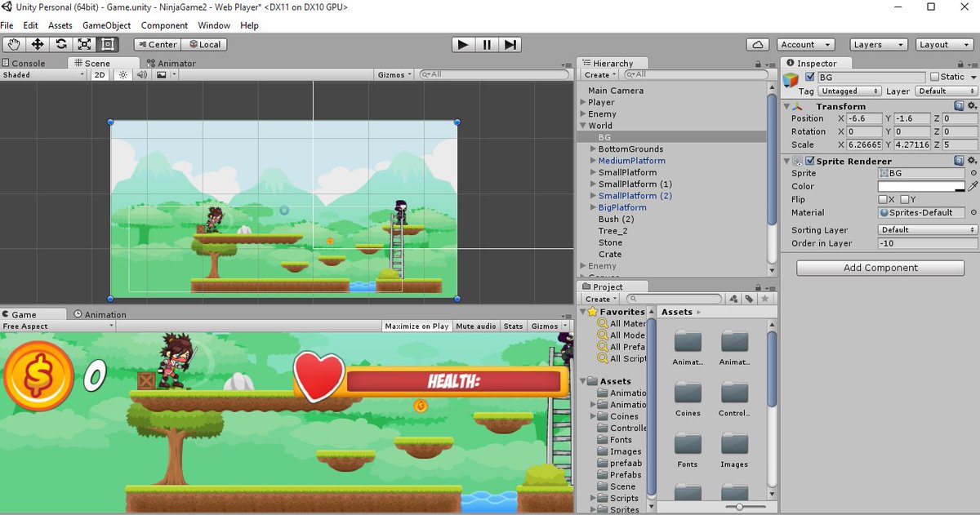Open the Shaded draw mode dropdown

43,74
